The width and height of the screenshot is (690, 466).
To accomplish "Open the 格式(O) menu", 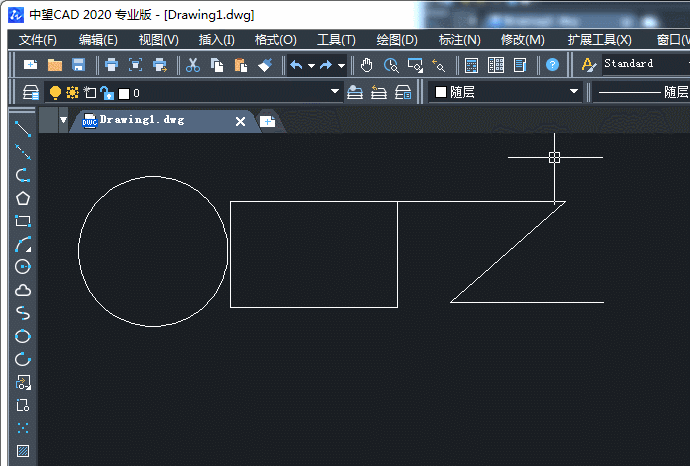I will [x=275, y=40].
